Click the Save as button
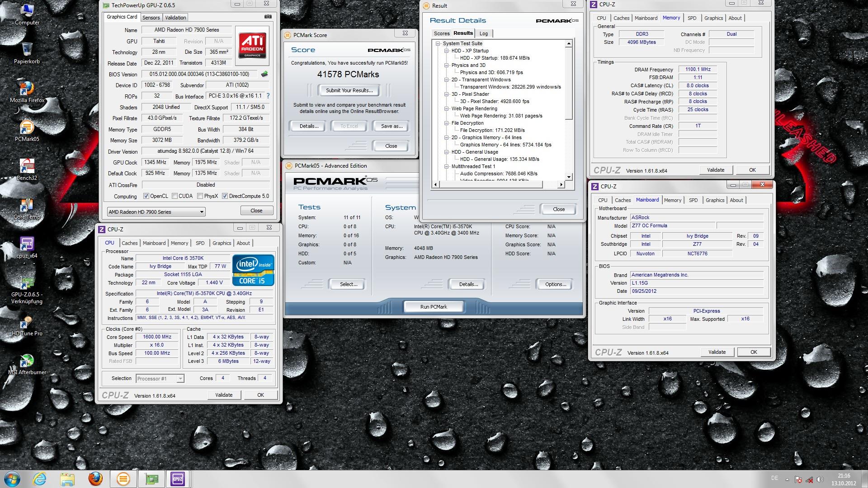868x488 pixels. (x=392, y=126)
